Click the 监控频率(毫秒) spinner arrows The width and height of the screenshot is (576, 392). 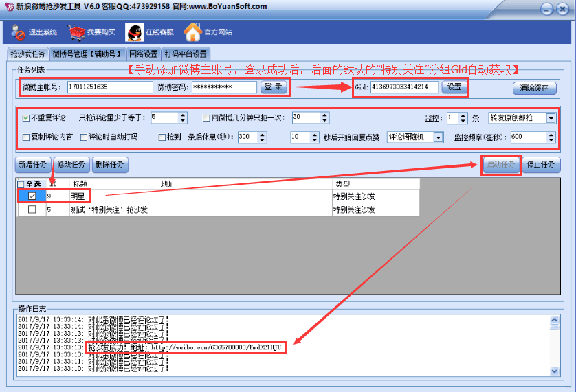pos(551,137)
